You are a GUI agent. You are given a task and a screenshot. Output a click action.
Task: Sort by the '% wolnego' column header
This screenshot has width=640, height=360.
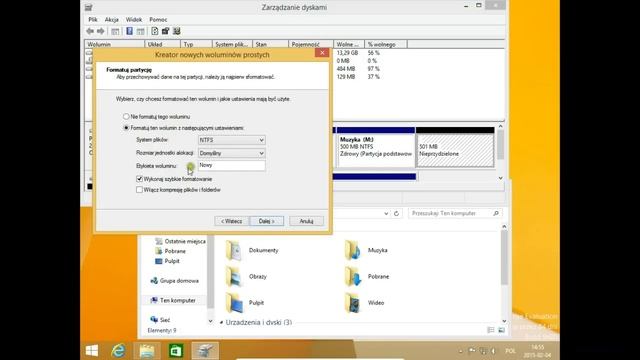385,44
